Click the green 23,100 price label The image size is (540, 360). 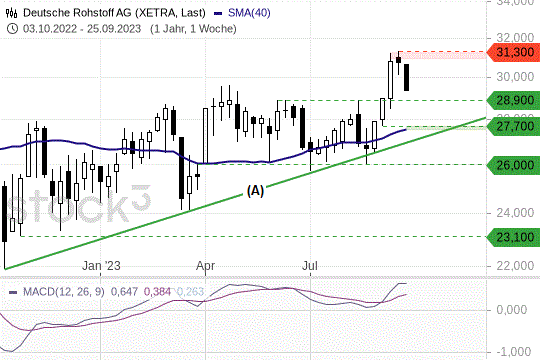tap(513, 237)
